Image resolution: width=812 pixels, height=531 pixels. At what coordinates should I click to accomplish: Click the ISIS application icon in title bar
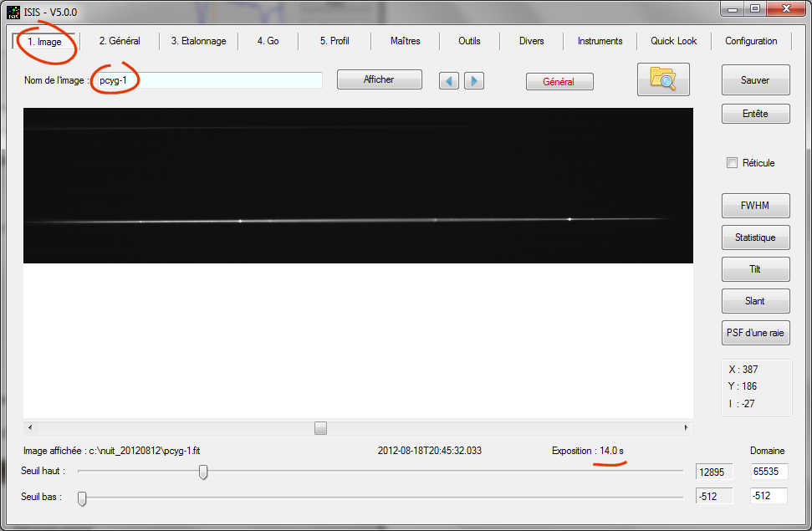click(x=13, y=12)
